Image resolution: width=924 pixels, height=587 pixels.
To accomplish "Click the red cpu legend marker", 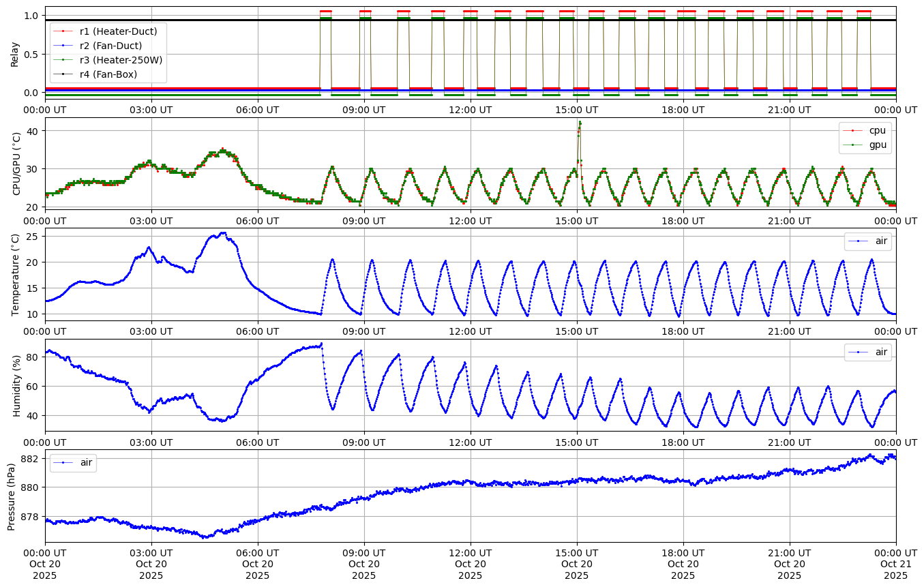I will point(851,130).
